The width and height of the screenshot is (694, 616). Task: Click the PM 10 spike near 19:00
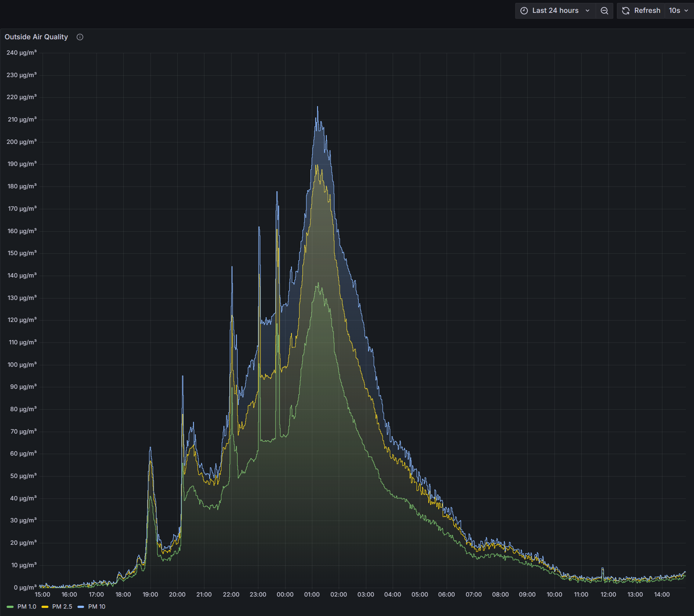pyautogui.click(x=150, y=448)
